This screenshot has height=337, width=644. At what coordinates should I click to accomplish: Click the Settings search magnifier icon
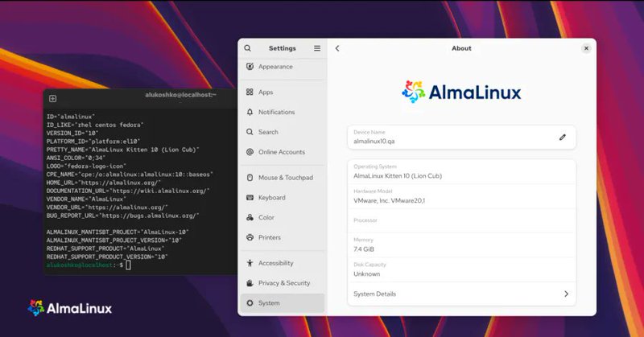point(247,48)
